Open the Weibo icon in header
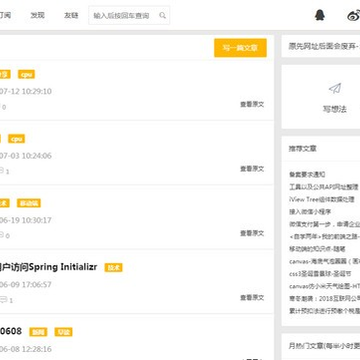The image size is (360, 360). (x=354, y=15)
